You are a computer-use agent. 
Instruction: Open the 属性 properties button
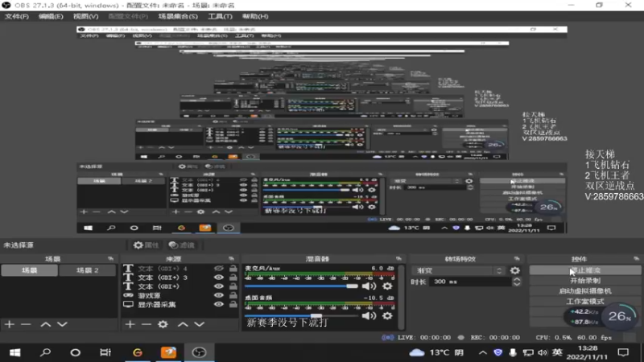coord(146,245)
